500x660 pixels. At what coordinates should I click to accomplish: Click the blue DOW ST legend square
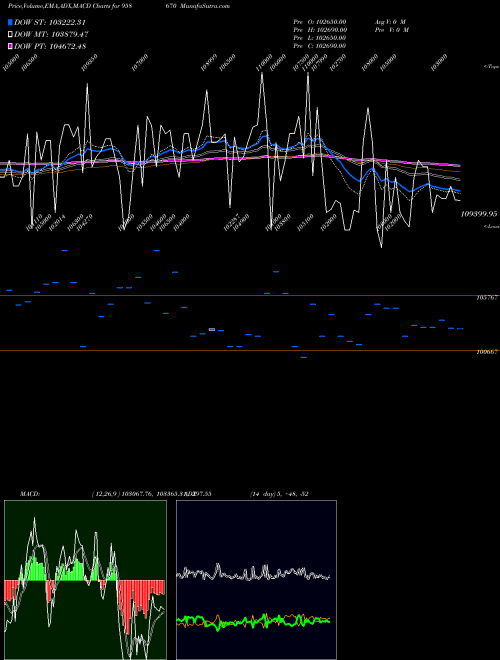pyautogui.click(x=10, y=22)
